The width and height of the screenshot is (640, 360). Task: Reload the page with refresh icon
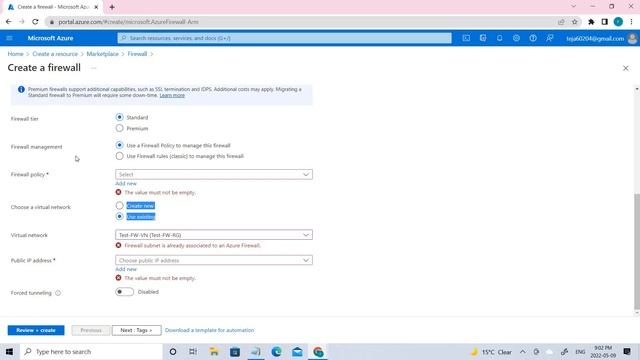click(x=35, y=22)
